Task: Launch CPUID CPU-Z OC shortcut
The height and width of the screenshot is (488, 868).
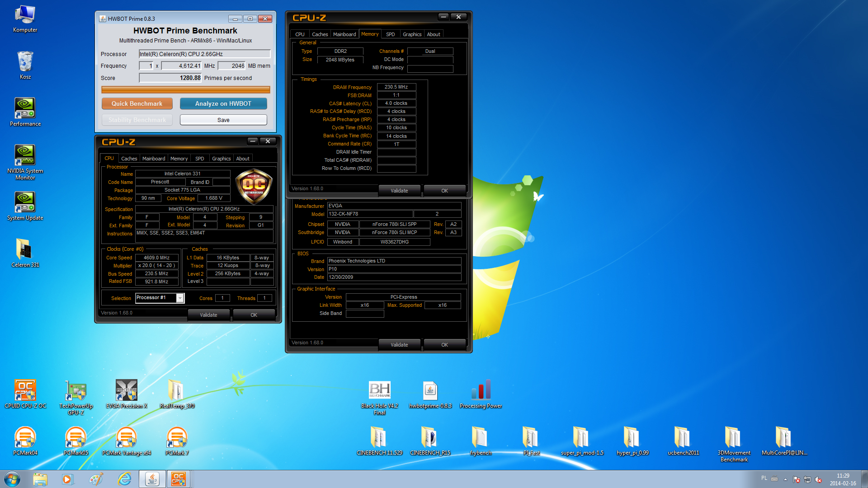Action: click(x=25, y=394)
